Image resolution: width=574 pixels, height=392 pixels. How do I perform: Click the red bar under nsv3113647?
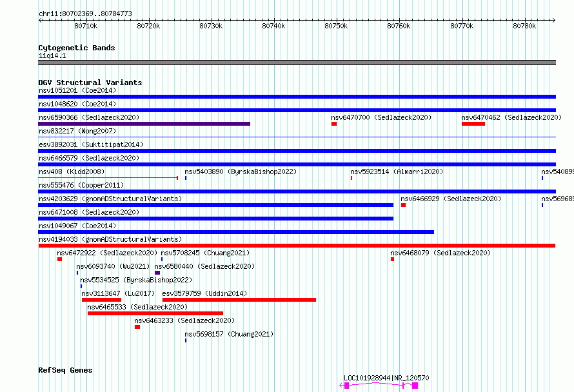[101, 300]
